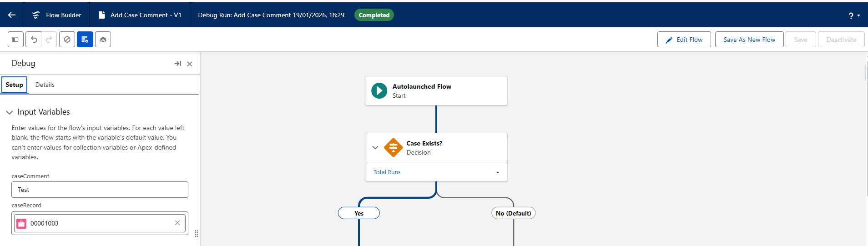
Task: Click the undo button
Action: pyautogui.click(x=34, y=40)
